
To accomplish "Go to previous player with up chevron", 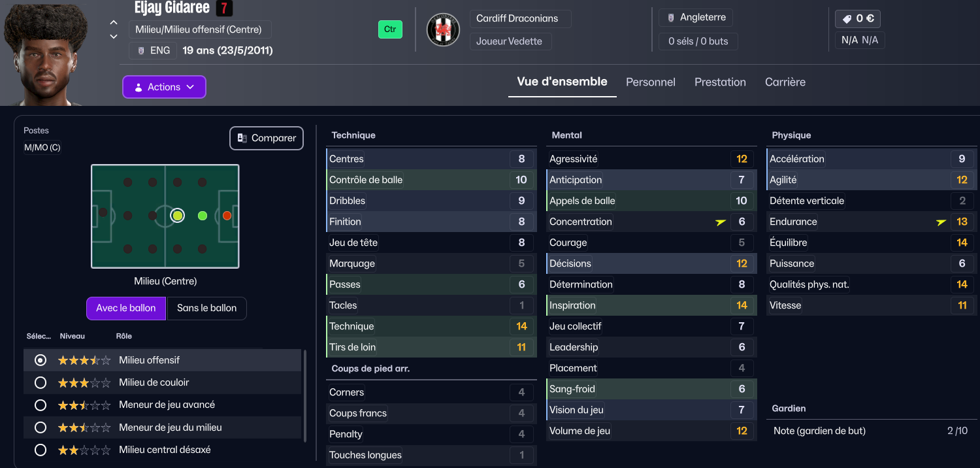I will (114, 23).
